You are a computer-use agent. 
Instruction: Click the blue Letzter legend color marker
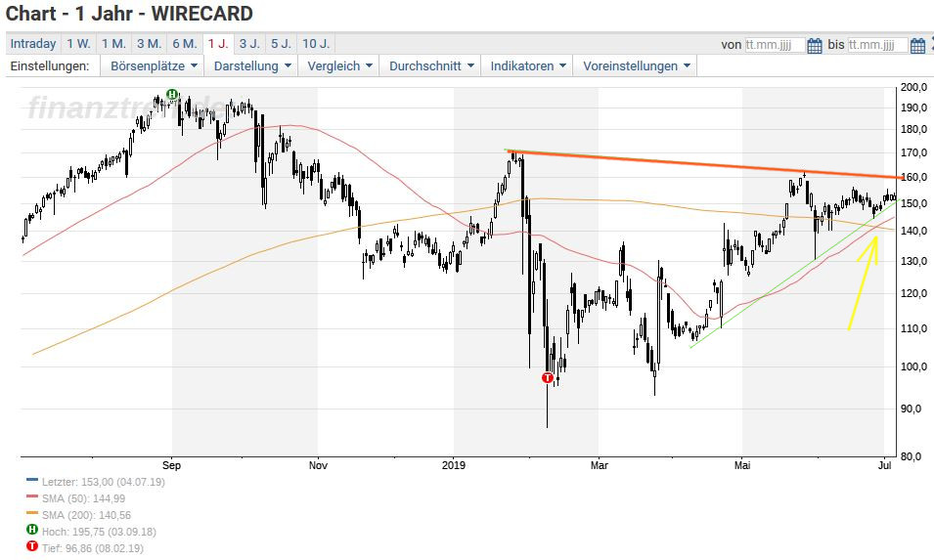[32, 480]
